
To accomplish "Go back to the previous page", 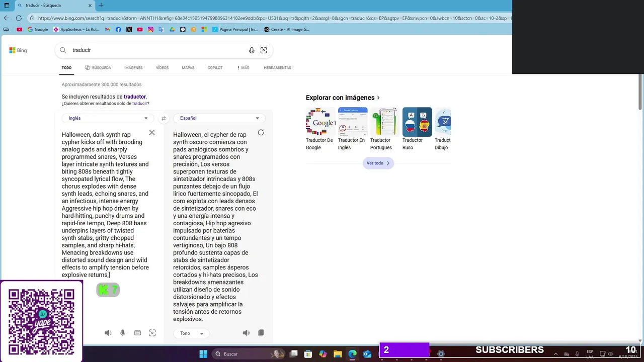I will (x=6, y=18).
